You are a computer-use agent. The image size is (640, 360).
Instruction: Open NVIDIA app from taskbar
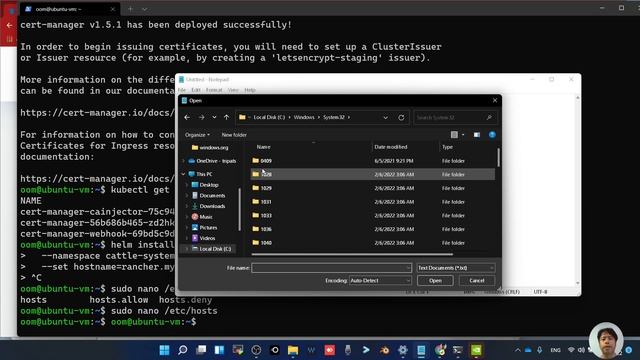(x=476, y=350)
